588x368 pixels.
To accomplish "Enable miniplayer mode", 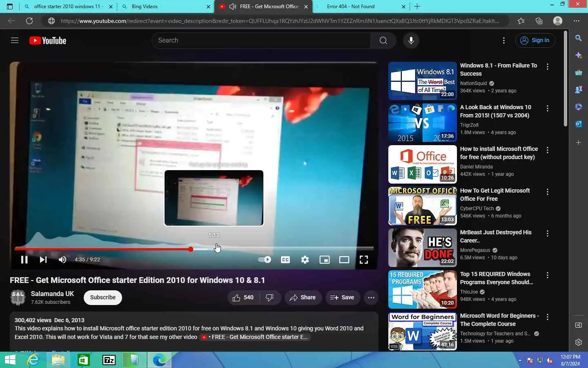I will click(x=325, y=260).
